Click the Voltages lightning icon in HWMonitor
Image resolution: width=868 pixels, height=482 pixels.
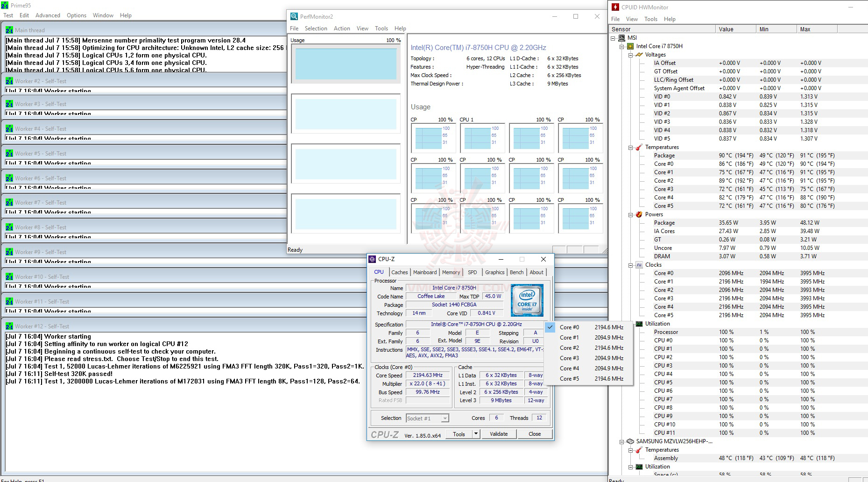(639, 55)
